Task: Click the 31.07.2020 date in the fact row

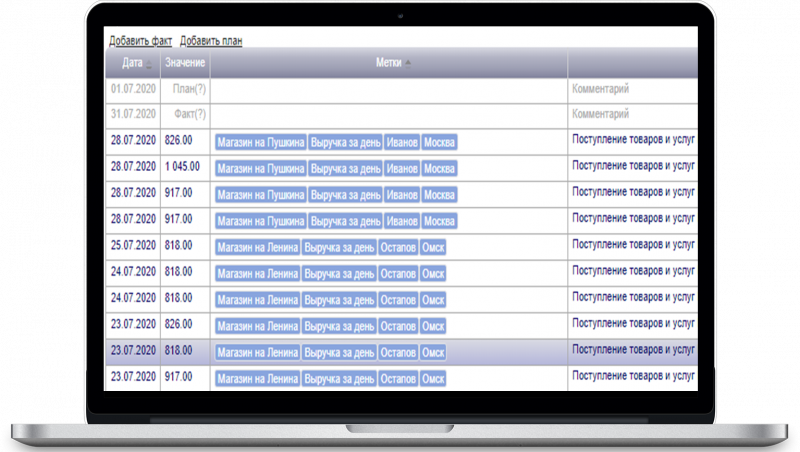Action: pyautogui.click(x=133, y=114)
